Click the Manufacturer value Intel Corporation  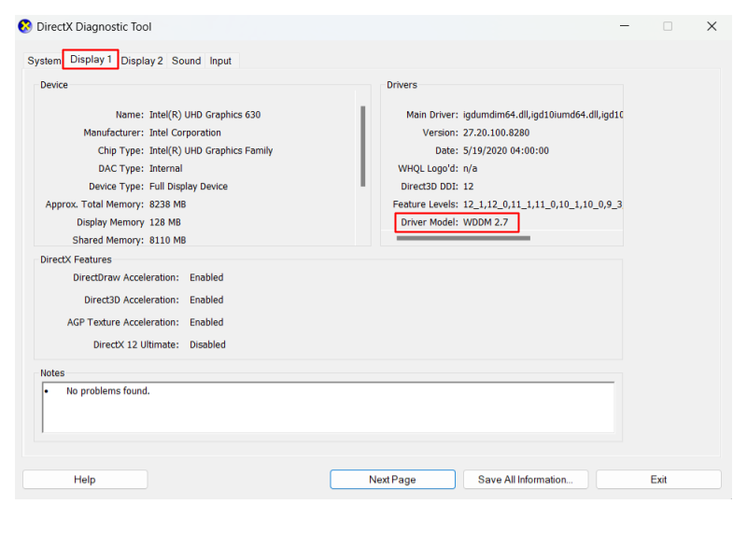pos(185,133)
